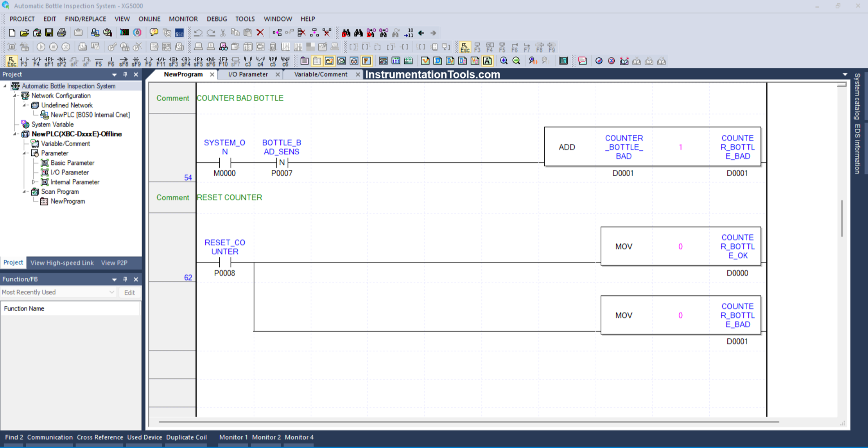
Task: Pin the Project panel
Action: [125, 75]
